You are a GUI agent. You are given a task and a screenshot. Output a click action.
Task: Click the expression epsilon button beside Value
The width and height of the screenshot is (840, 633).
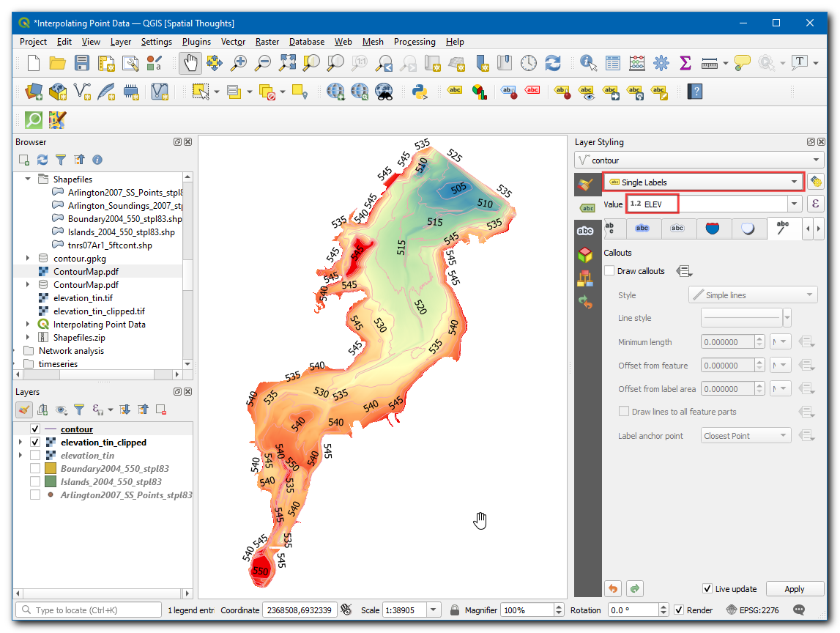coord(816,204)
